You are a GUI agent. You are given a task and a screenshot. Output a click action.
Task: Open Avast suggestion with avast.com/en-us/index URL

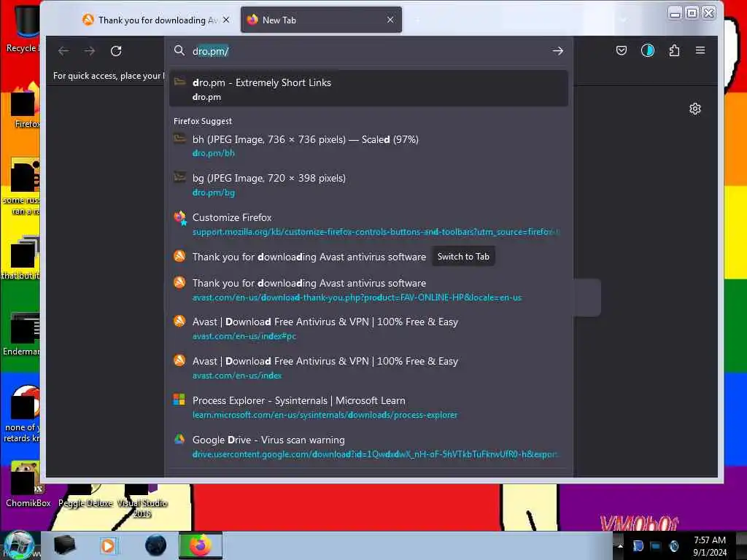coord(368,368)
